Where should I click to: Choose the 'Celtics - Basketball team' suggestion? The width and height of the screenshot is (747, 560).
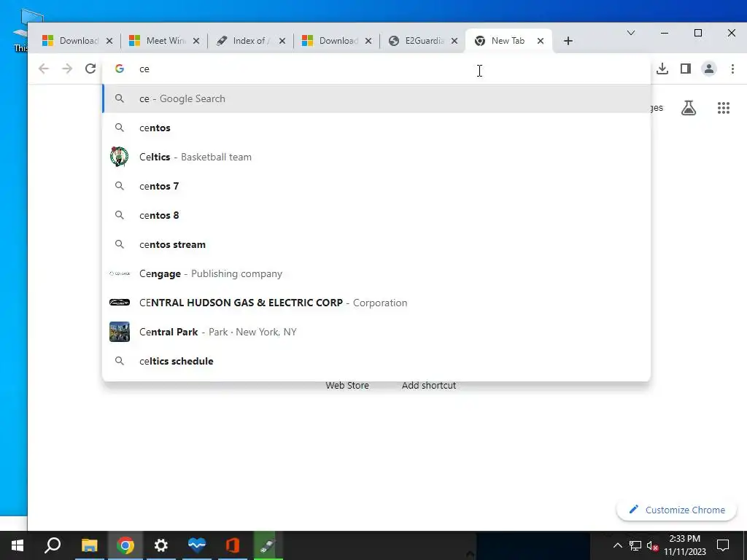click(x=376, y=157)
